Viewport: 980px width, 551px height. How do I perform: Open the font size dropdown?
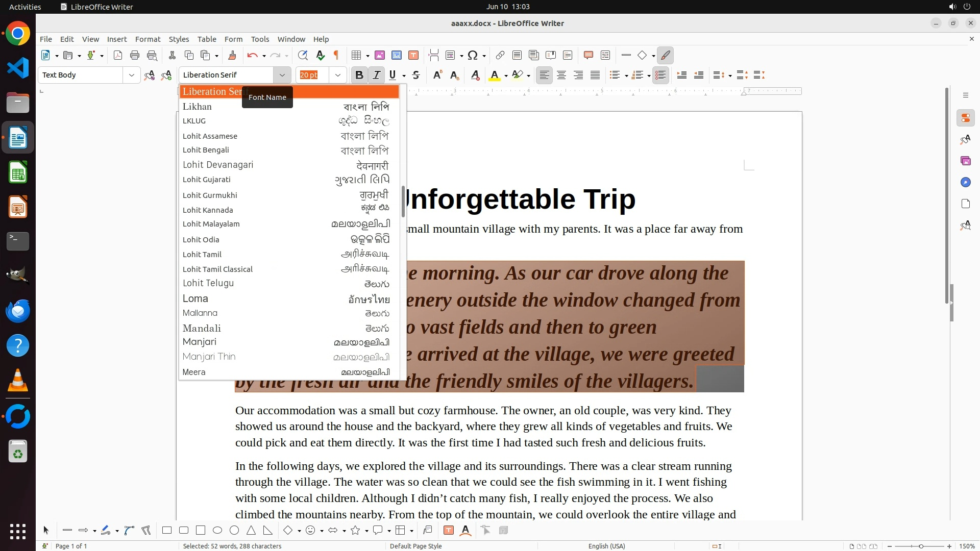click(x=337, y=75)
